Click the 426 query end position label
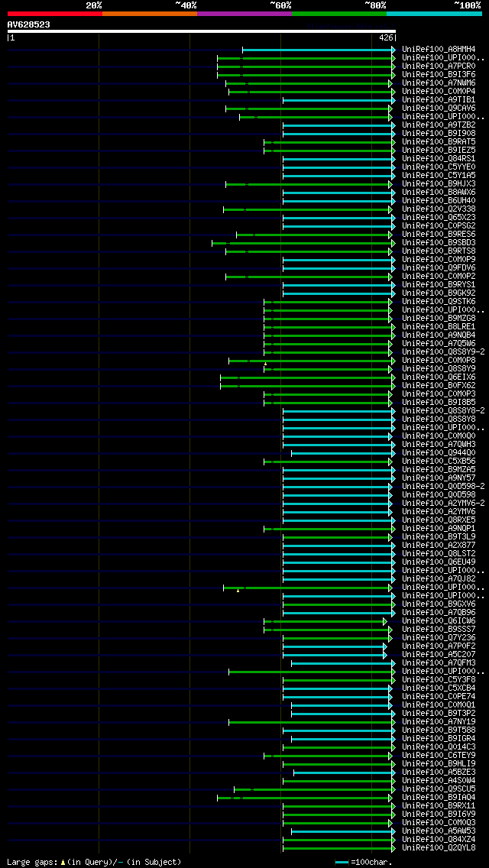The width and height of the screenshot is (489, 868). click(x=385, y=38)
